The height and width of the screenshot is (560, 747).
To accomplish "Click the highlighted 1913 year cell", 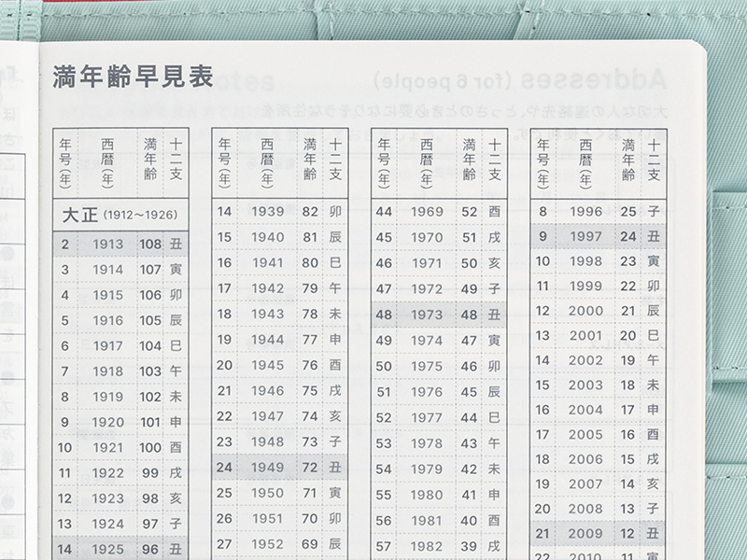I will pyautogui.click(x=107, y=245).
